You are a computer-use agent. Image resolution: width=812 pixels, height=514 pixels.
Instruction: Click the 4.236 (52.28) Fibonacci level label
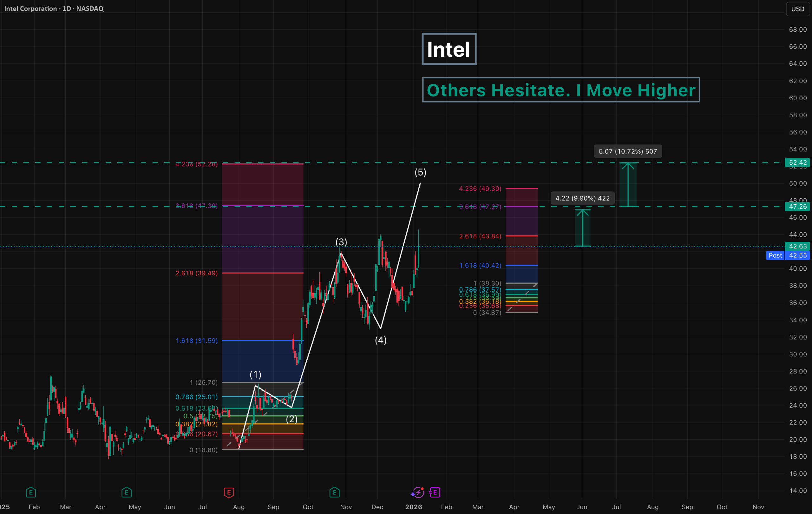(x=196, y=164)
